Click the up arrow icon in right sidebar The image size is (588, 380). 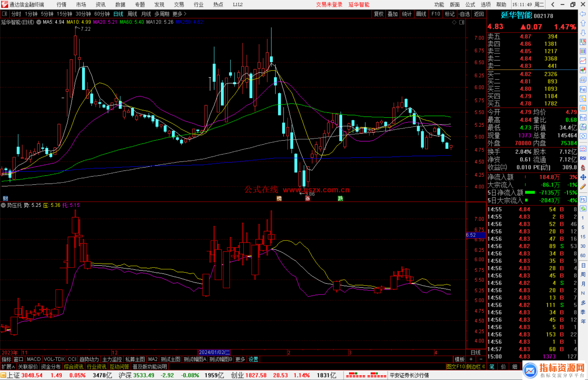pos(583,23)
